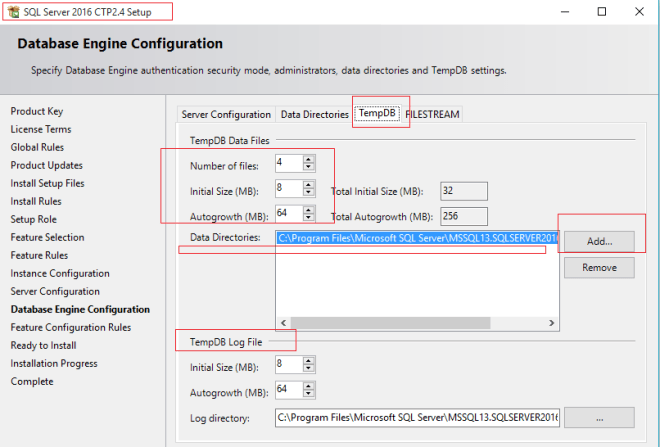
Task: Click the data files Initial Size field
Action: coord(289,188)
